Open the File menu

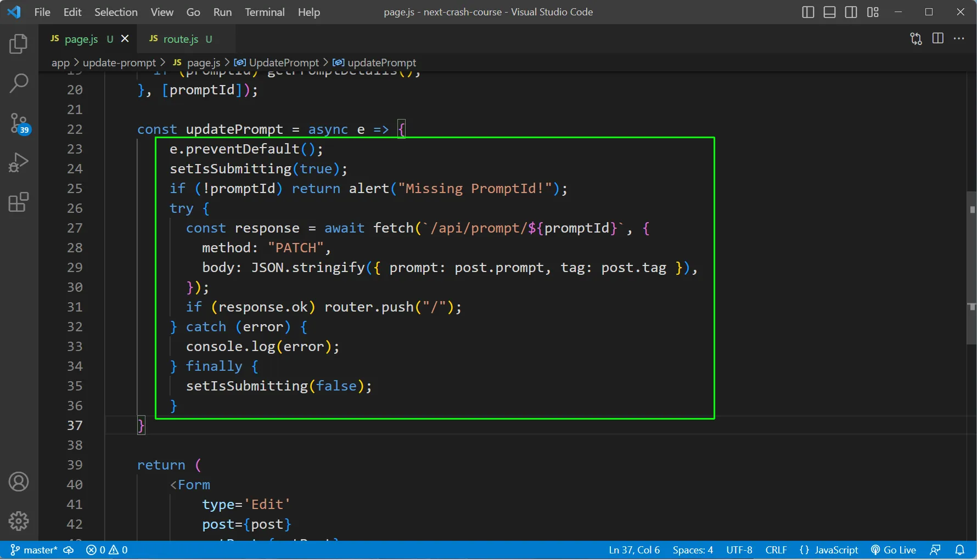point(42,12)
